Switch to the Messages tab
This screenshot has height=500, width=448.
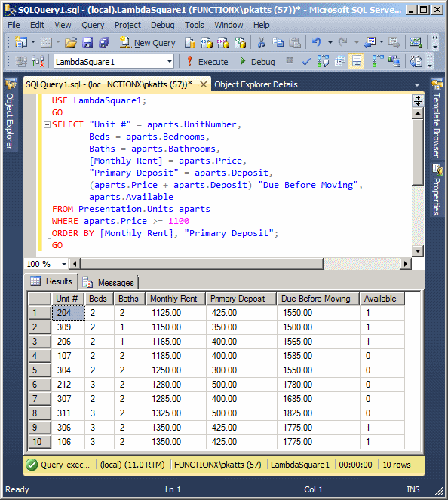click(109, 283)
